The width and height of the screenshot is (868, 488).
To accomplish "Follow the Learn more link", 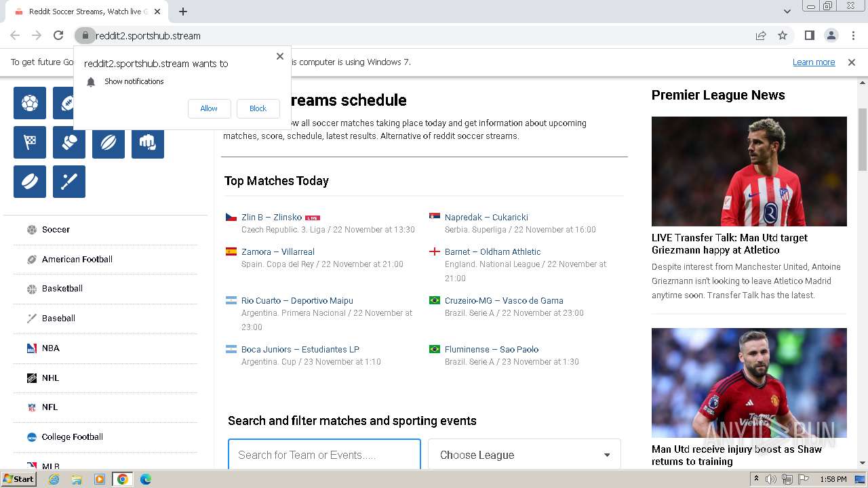I will point(814,62).
